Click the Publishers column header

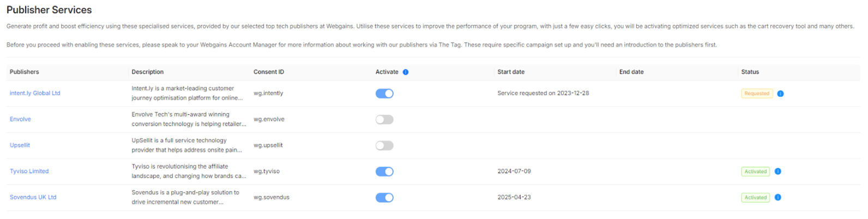click(x=25, y=72)
